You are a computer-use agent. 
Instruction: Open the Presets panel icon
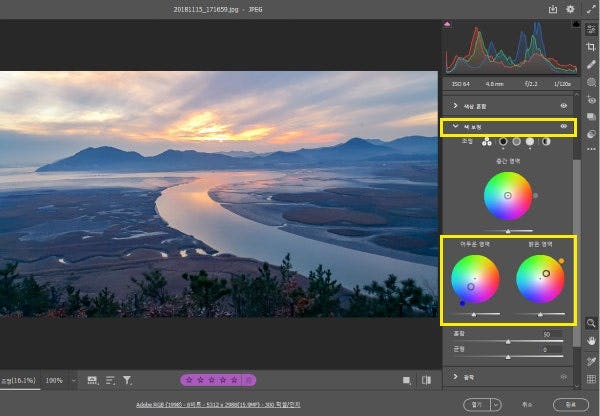591,134
